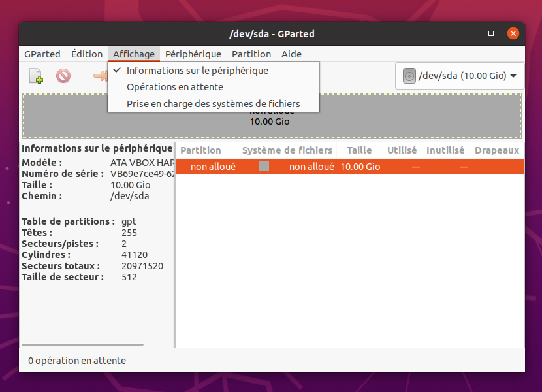542x392 pixels.
Task: Click the 'Système de fichiers' column header
Action: pos(287,150)
